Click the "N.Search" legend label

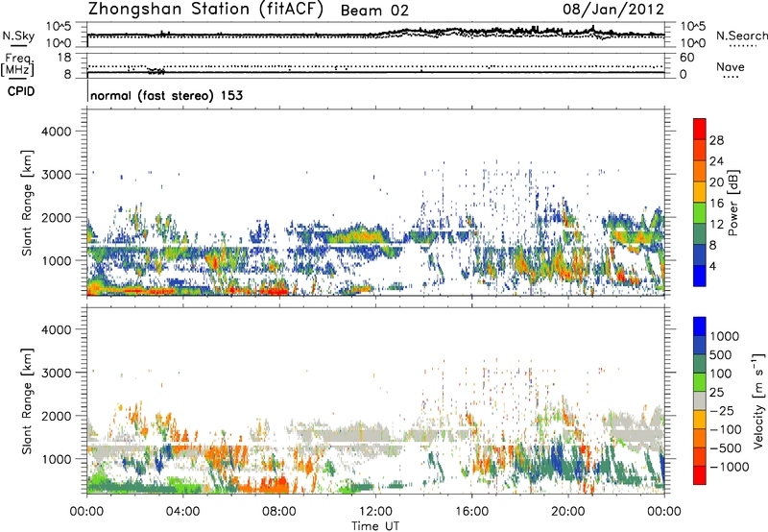point(741,36)
